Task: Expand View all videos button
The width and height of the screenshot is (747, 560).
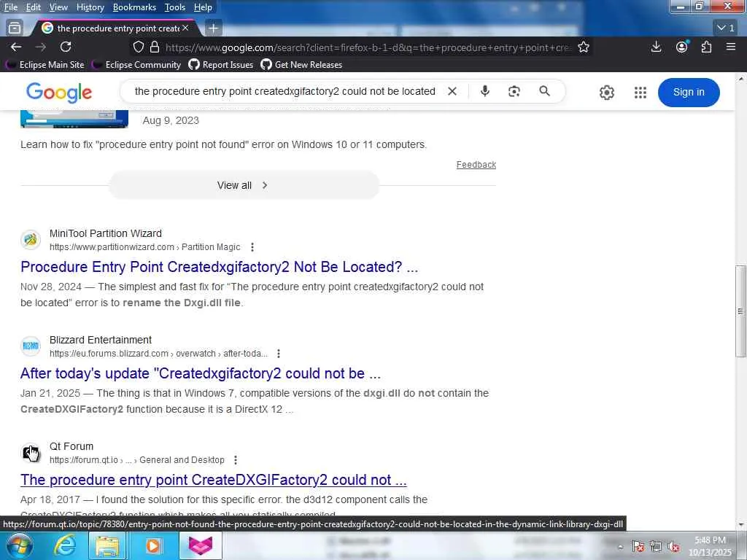Action: pos(244,185)
